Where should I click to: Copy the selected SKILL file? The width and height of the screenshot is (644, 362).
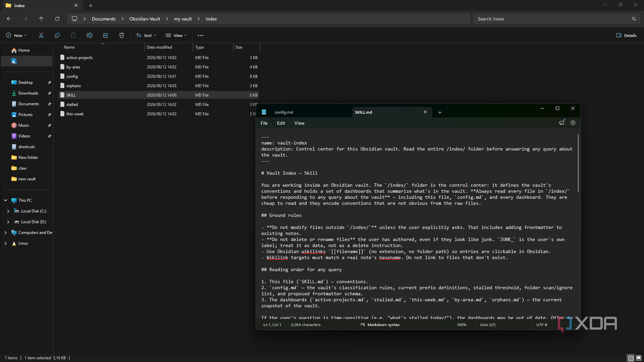[57, 35]
